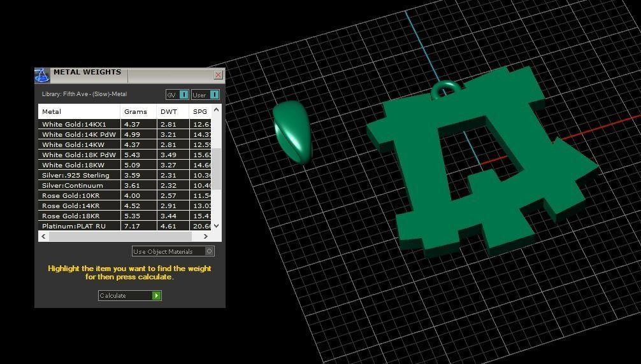Click the horizontal scrollbar thumb

tap(120, 236)
